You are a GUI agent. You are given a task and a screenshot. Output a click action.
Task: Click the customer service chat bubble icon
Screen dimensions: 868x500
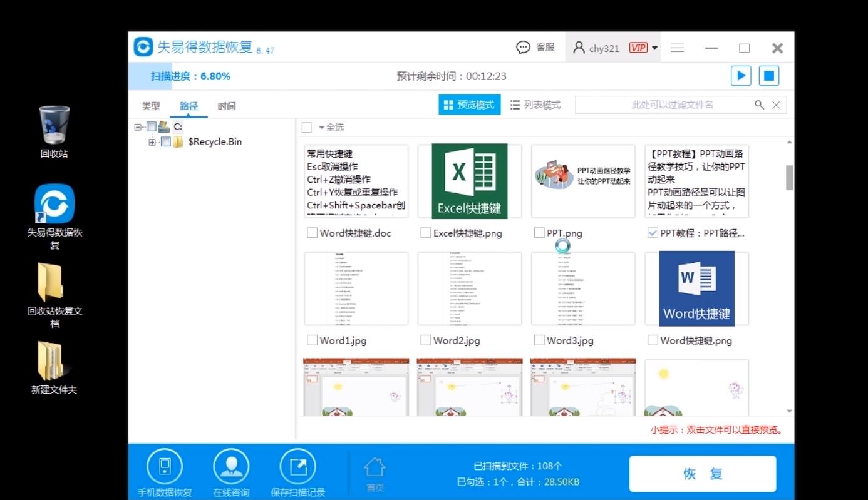(523, 48)
